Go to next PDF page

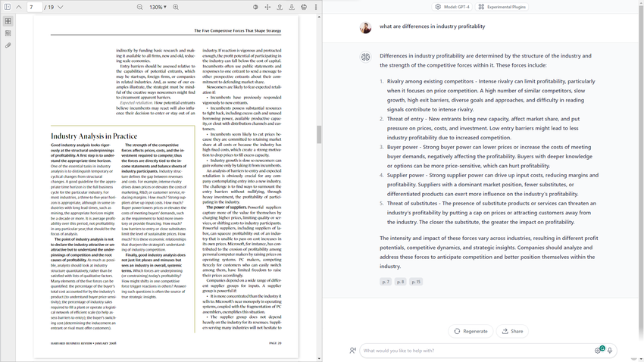pos(61,7)
